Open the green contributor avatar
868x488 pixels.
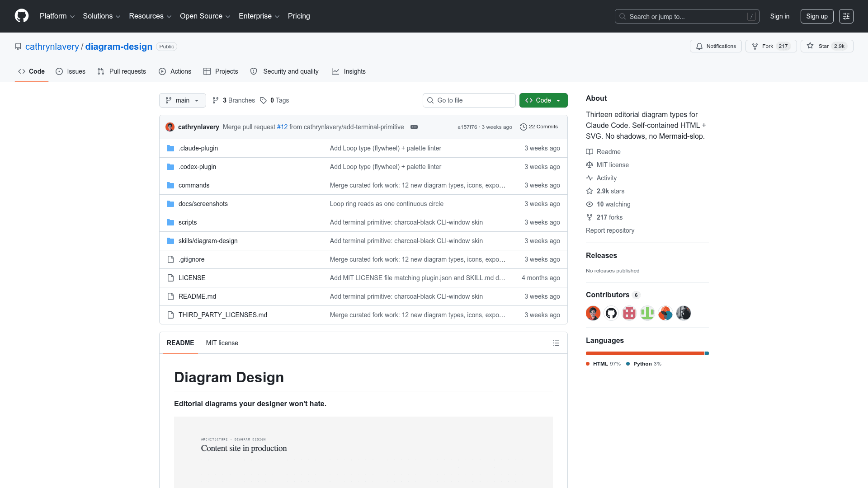[647, 313]
